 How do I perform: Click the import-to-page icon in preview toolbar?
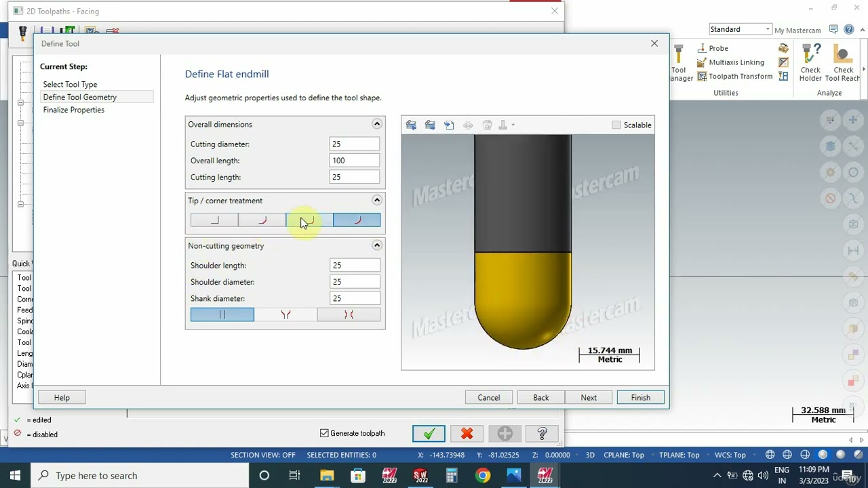449,125
